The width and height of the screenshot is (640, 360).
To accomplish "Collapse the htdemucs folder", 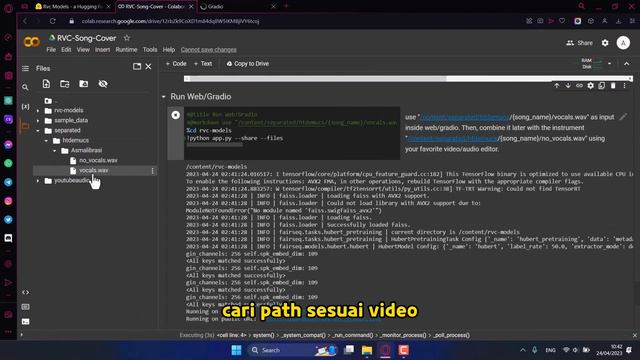I will (x=46, y=141).
